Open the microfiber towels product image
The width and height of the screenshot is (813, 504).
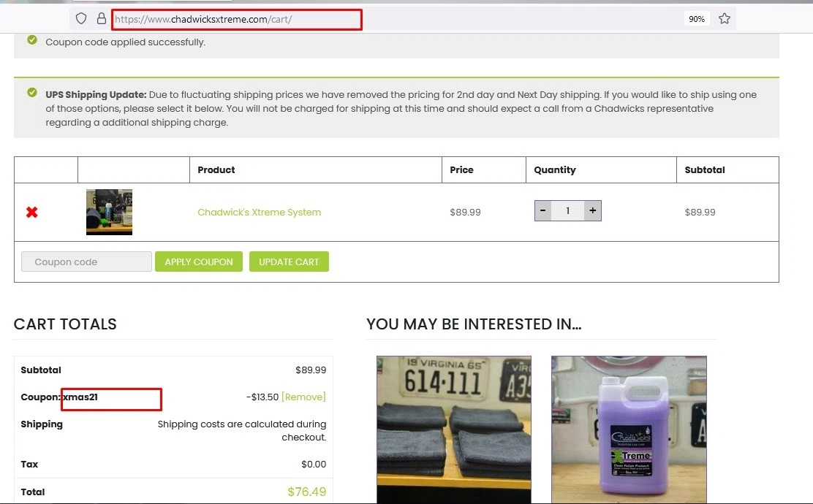[x=454, y=429]
